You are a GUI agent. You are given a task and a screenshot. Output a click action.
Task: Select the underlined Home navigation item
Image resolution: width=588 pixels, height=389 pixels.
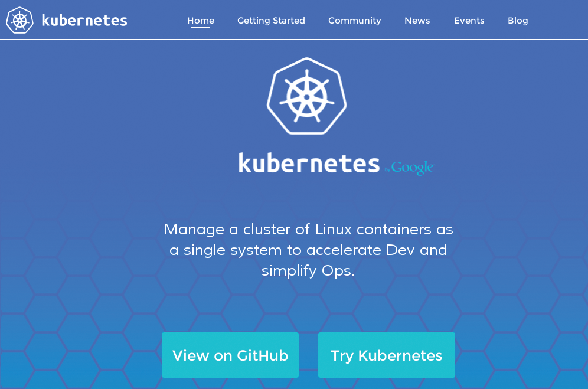(200, 20)
